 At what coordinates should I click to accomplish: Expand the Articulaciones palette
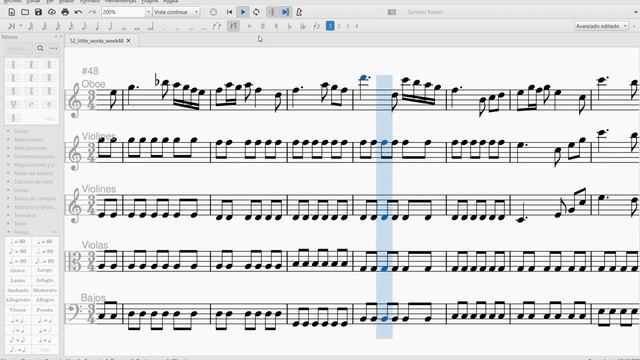click(29, 148)
